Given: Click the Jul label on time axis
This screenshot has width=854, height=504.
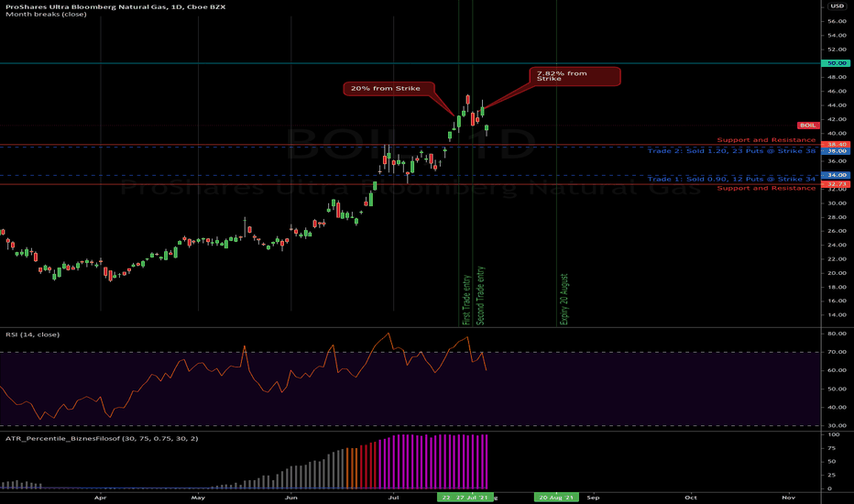Looking at the screenshot, I should point(394,498).
